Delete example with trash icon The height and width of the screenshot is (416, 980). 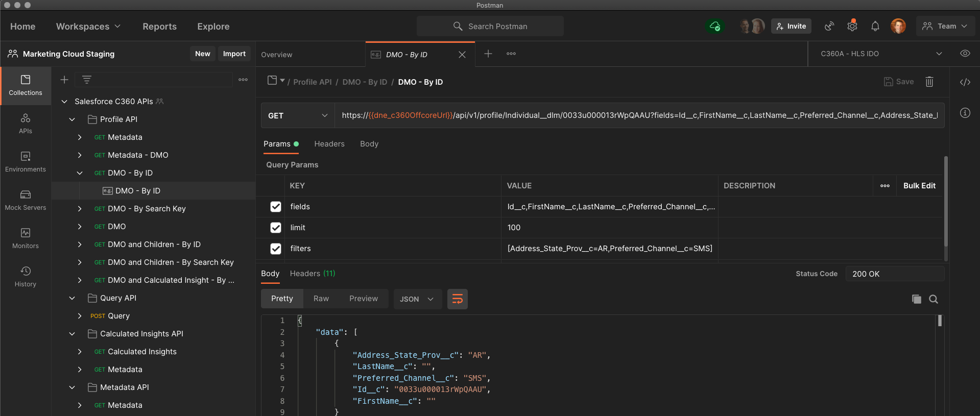(929, 82)
